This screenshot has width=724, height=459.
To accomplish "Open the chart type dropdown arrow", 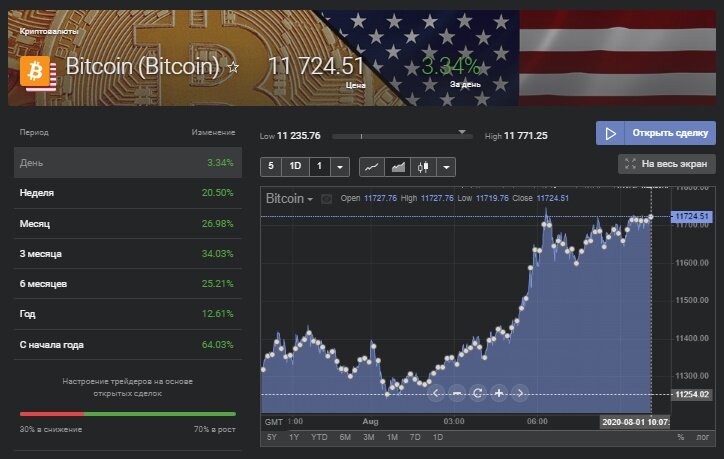I will [446, 167].
